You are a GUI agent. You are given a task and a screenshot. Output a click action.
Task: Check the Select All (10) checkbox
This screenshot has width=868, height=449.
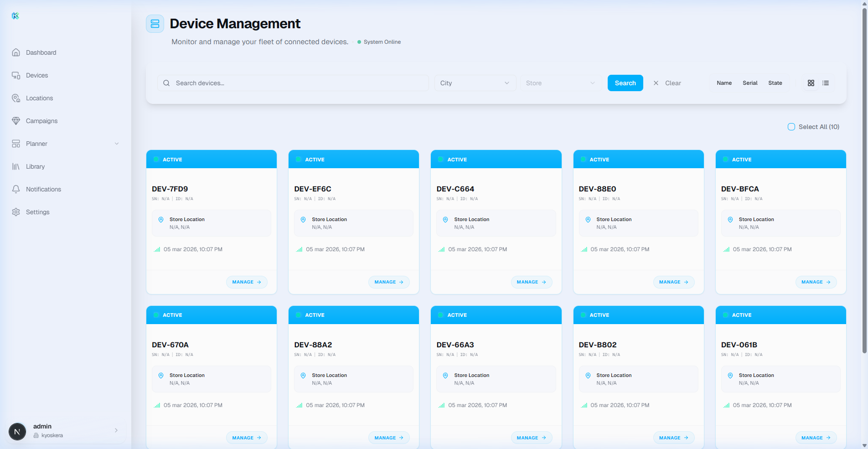pos(791,127)
